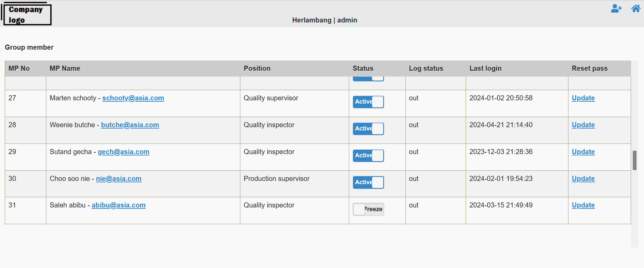Image resolution: width=644 pixels, height=268 pixels.
Task: Reset password Update for Weenie butche
Action: coord(583,125)
